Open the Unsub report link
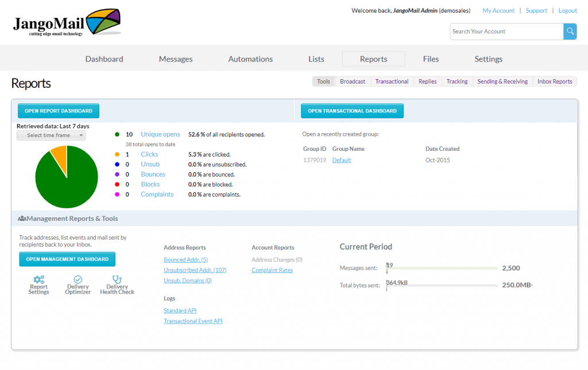 coord(150,165)
